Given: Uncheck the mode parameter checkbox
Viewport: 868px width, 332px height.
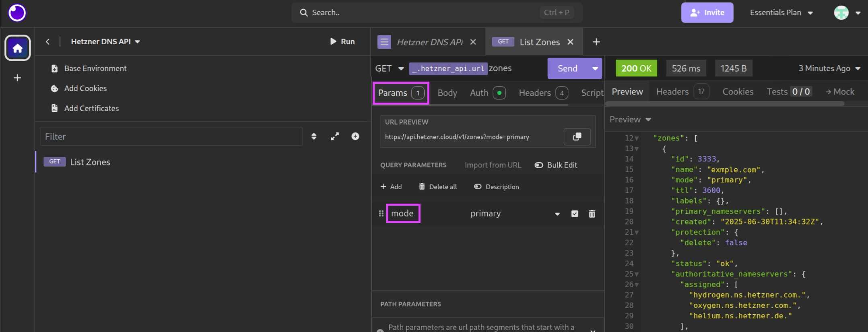Looking at the screenshot, I should pos(574,214).
